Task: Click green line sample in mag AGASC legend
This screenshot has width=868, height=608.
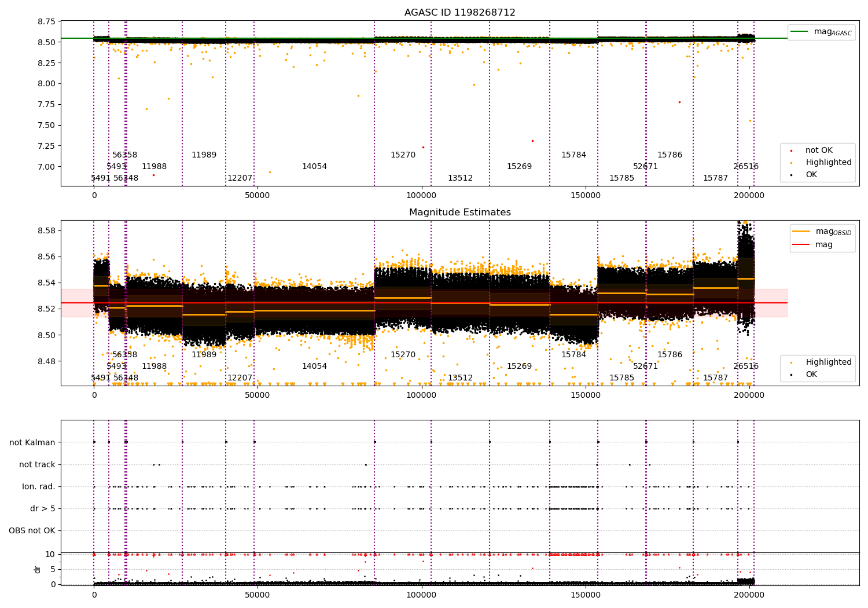Action: (799, 31)
